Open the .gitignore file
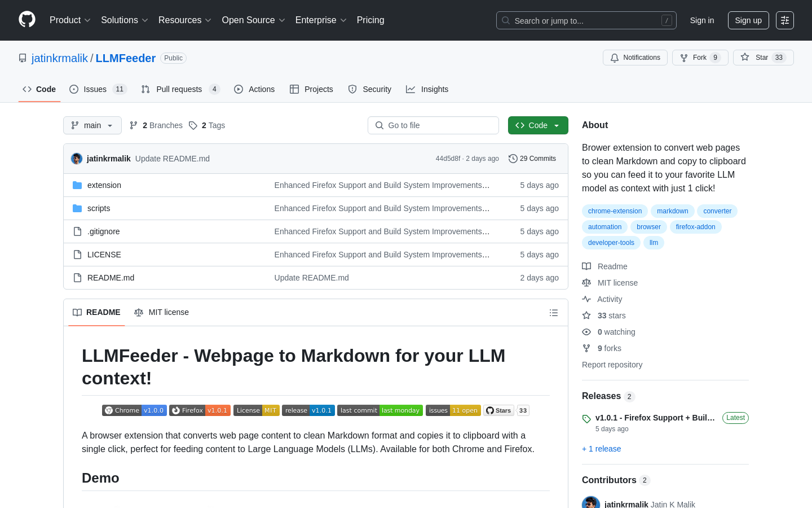This screenshot has height=508, width=812. [104, 231]
